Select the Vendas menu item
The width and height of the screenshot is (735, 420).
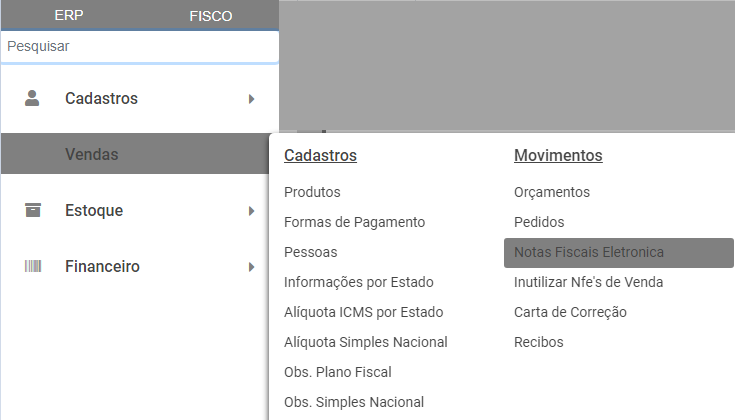[92, 155]
